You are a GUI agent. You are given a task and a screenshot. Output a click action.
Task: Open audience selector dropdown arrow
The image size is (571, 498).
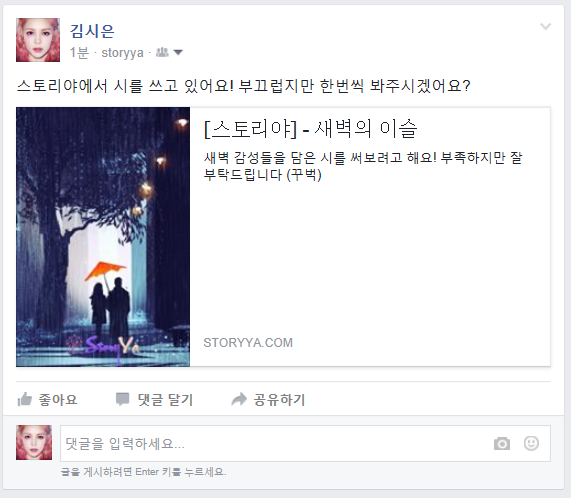pos(178,53)
